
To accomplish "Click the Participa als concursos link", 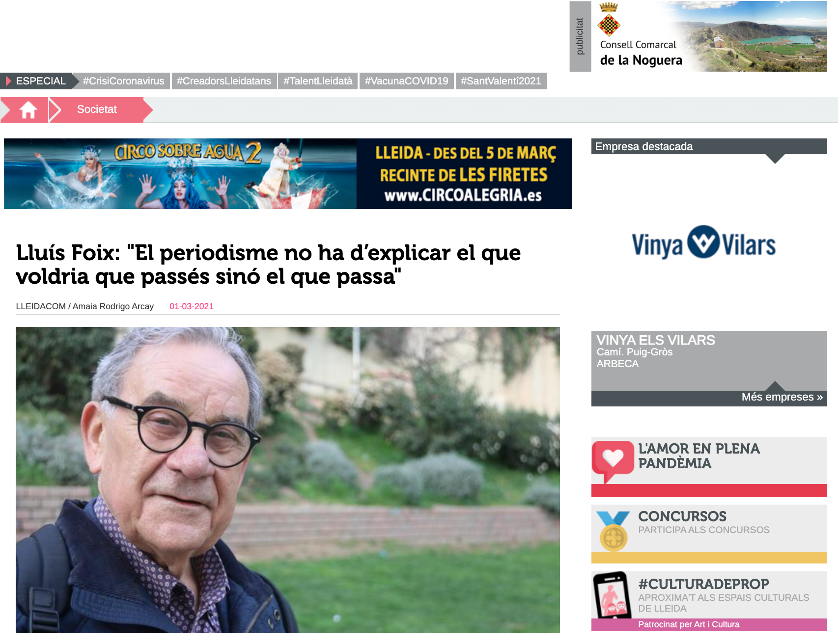I will pos(703,530).
